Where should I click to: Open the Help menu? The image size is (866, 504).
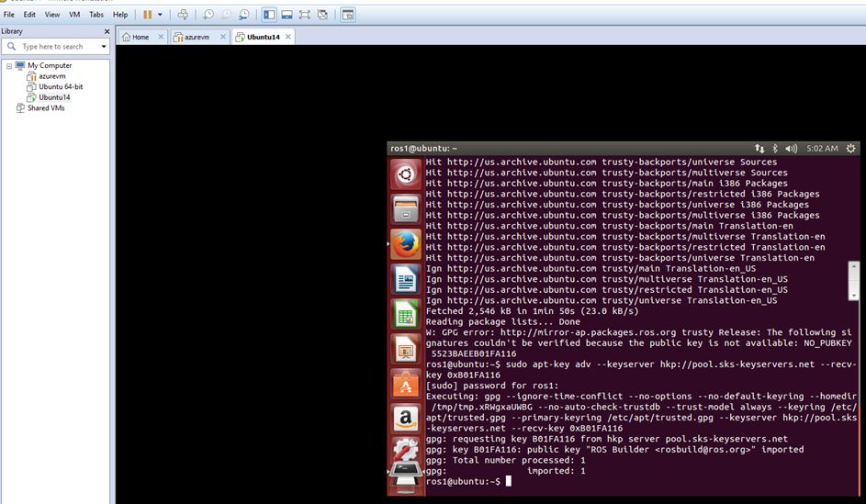pyautogui.click(x=120, y=15)
